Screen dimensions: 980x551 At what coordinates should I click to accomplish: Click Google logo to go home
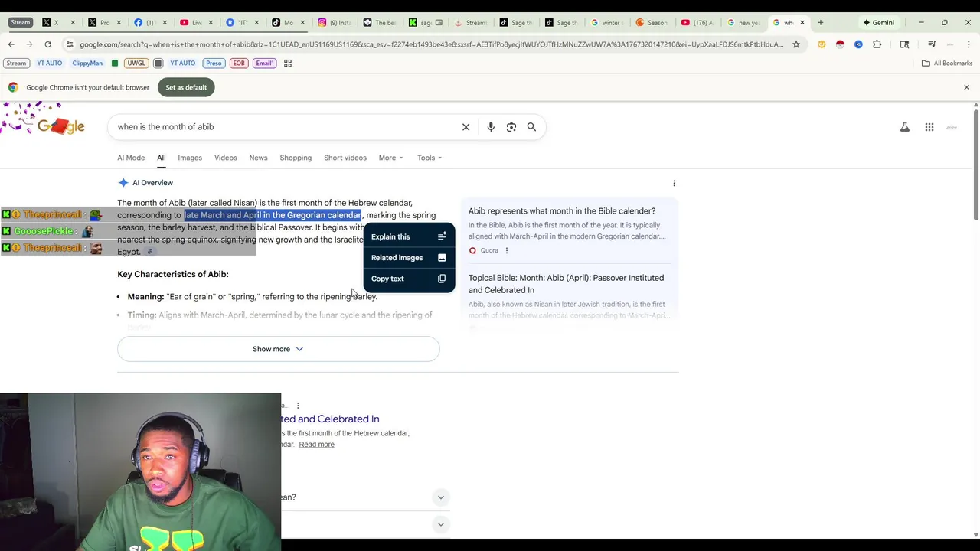tap(61, 126)
